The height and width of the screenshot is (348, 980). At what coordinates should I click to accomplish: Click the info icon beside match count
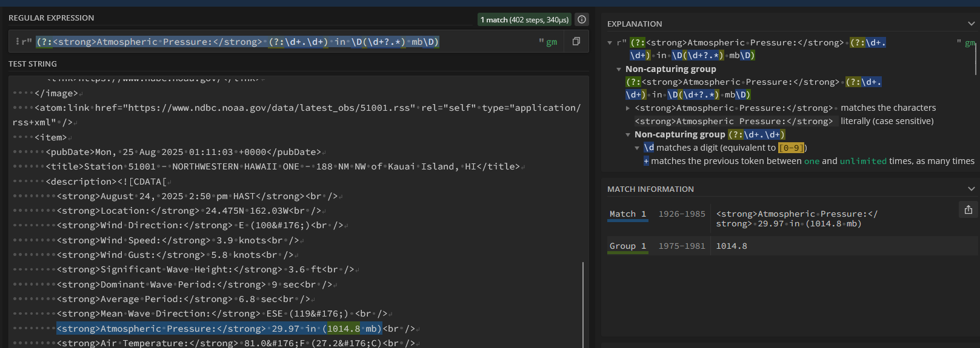582,19
